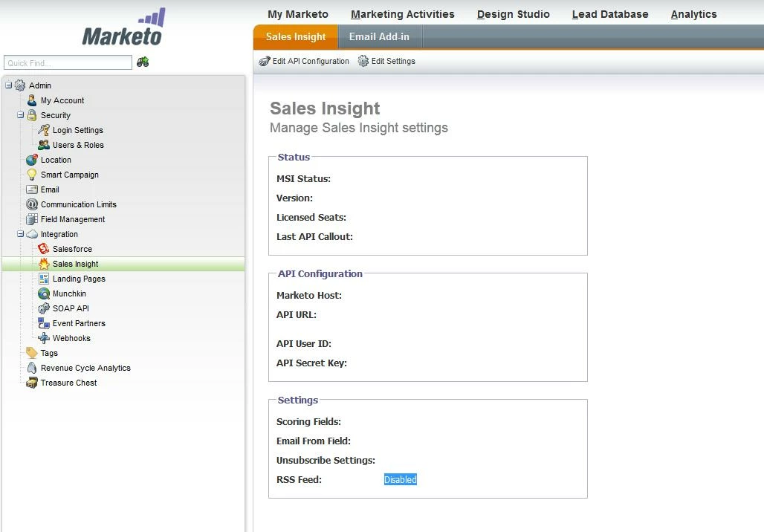This screenshot has width=764, height=532.
Task: Select Salesforce under Integration
Action: pos(73,249)
